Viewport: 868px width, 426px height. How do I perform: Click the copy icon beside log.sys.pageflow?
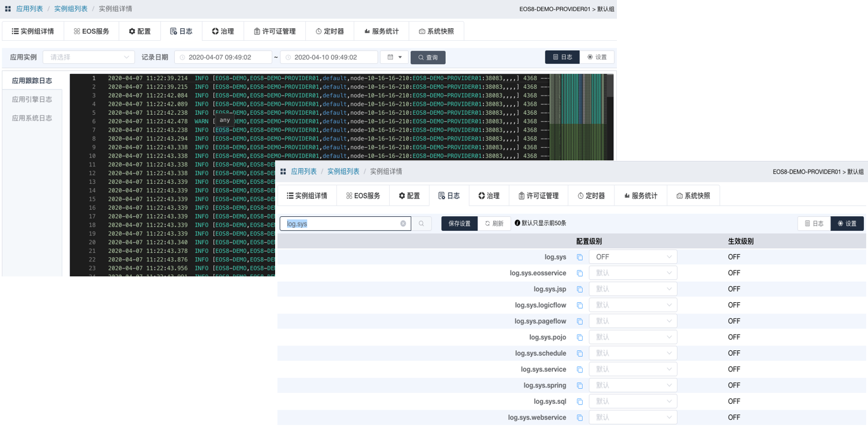point(580,321)
